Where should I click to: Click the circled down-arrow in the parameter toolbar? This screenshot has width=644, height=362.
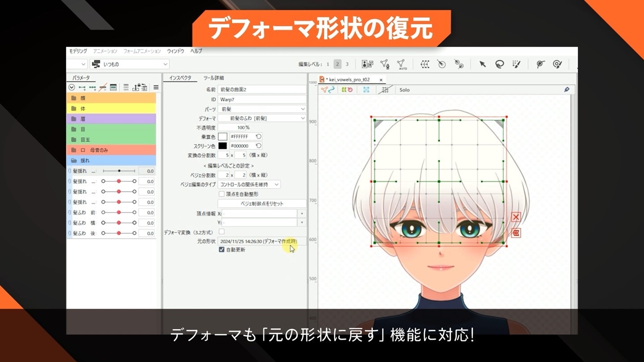coord(72,87)
